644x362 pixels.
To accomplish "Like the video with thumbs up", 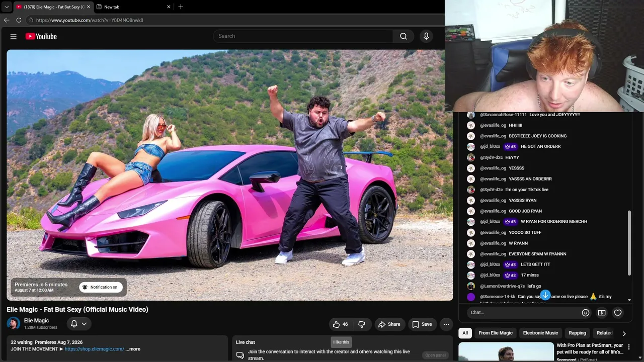I will 340,324.
